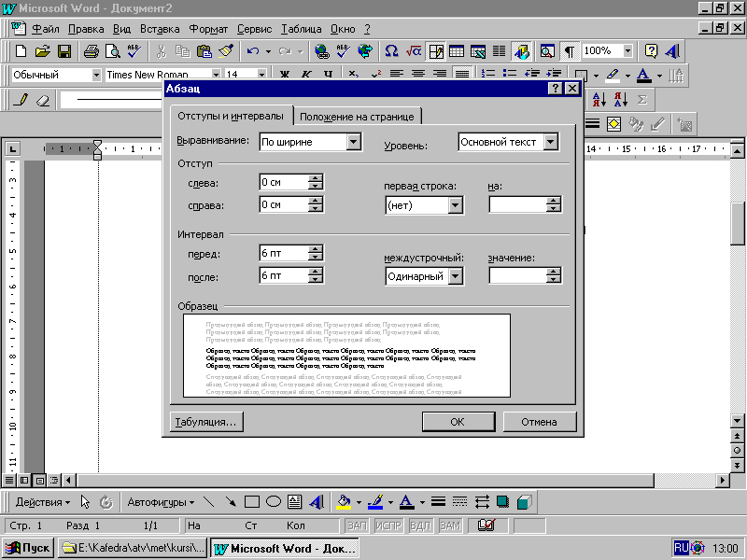Select the Format Painter brush
This screenshot has height=560, width=747.
(226, 51)
